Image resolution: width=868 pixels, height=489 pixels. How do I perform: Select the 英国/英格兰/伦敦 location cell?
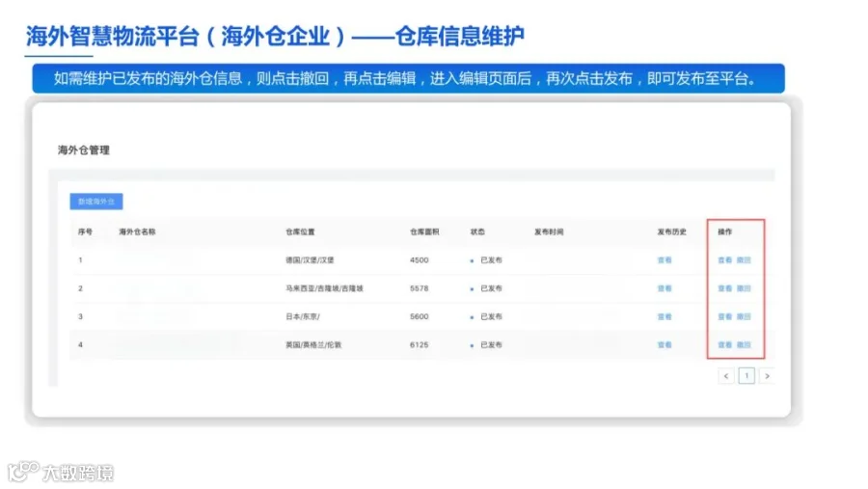(313, 344)
